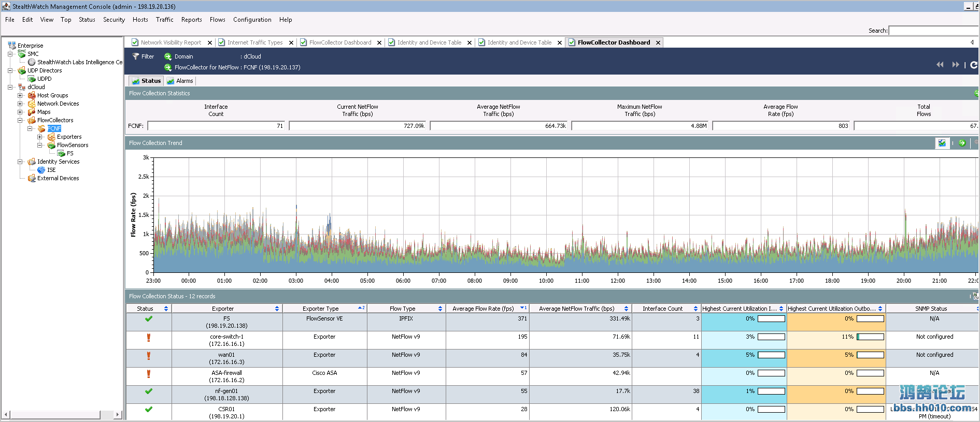Click the UDP Directors folder icon
This screenshot has width=980, height=422.
[x=22, y=70]
